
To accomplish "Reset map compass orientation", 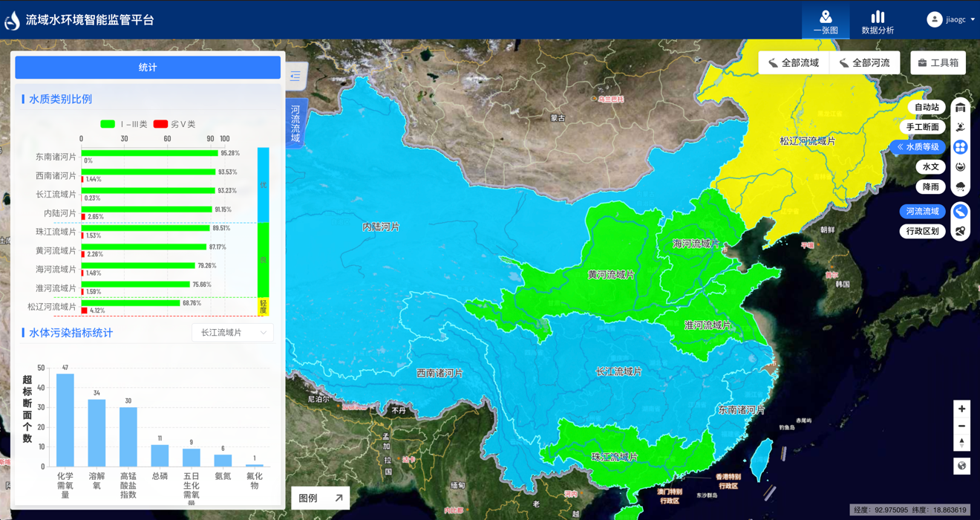I will coord(961,443).
